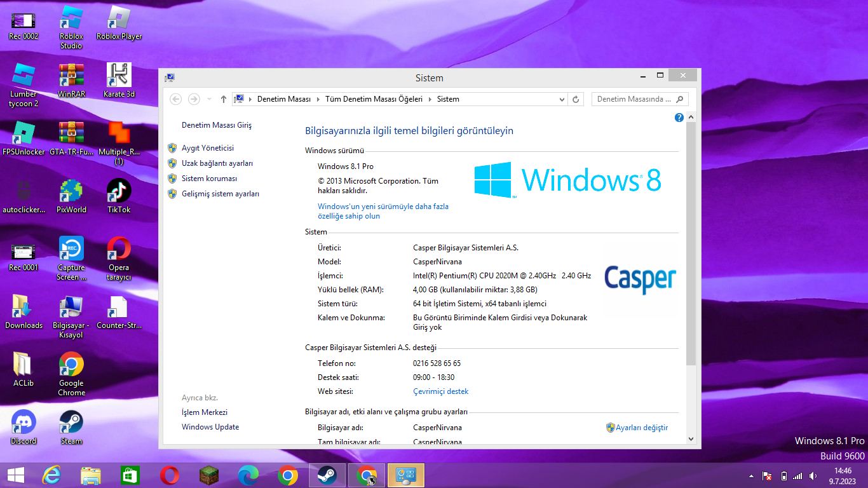The height and width of the screenshot is (488, 868).
Task: Open the recent locations dropdown arrow
Action: (x=209, y=99)
